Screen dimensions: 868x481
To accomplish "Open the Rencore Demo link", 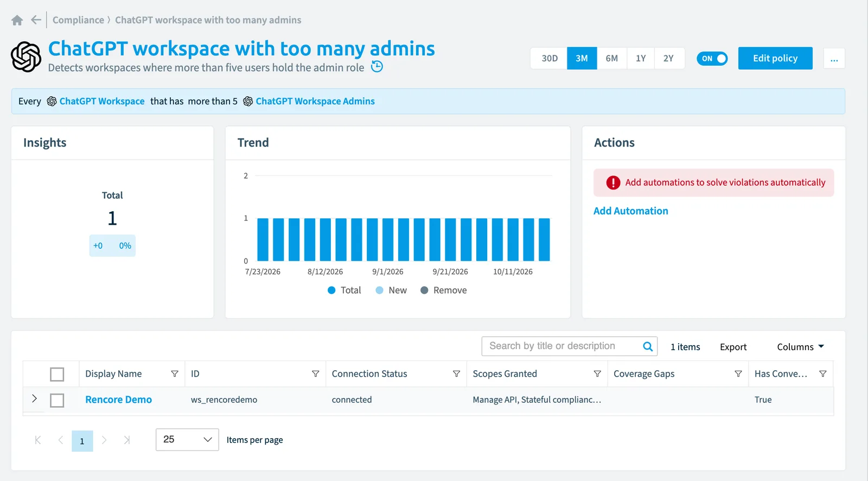I will (x=118, y=400).
